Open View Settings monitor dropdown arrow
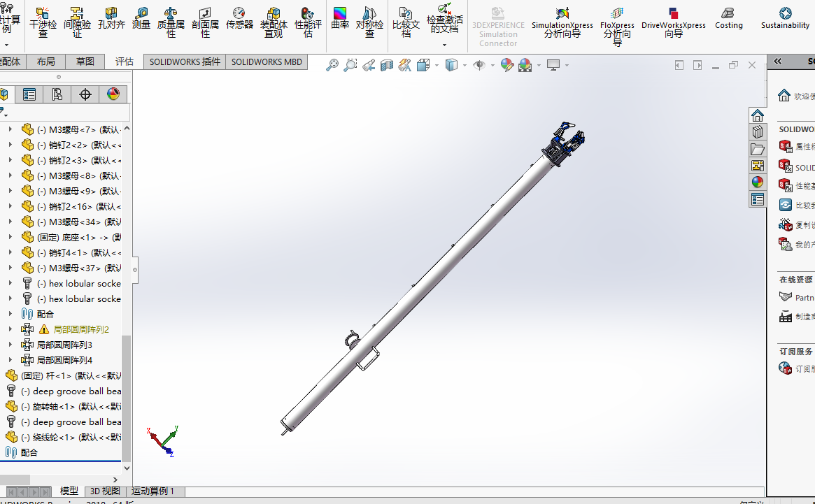 point(567,66)
